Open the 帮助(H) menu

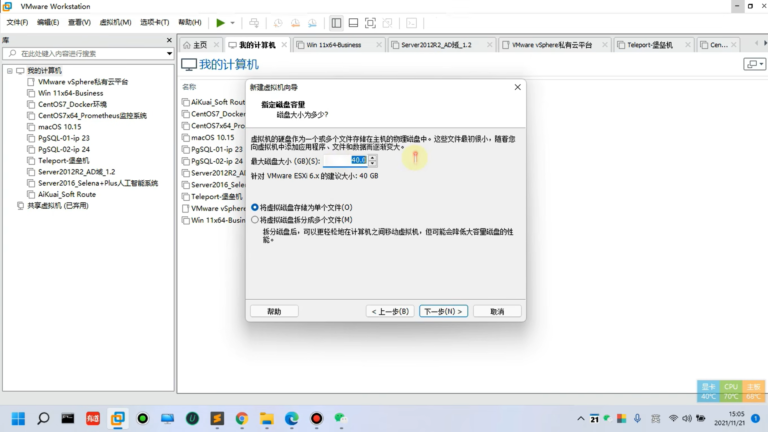click(x=190, y=23)
